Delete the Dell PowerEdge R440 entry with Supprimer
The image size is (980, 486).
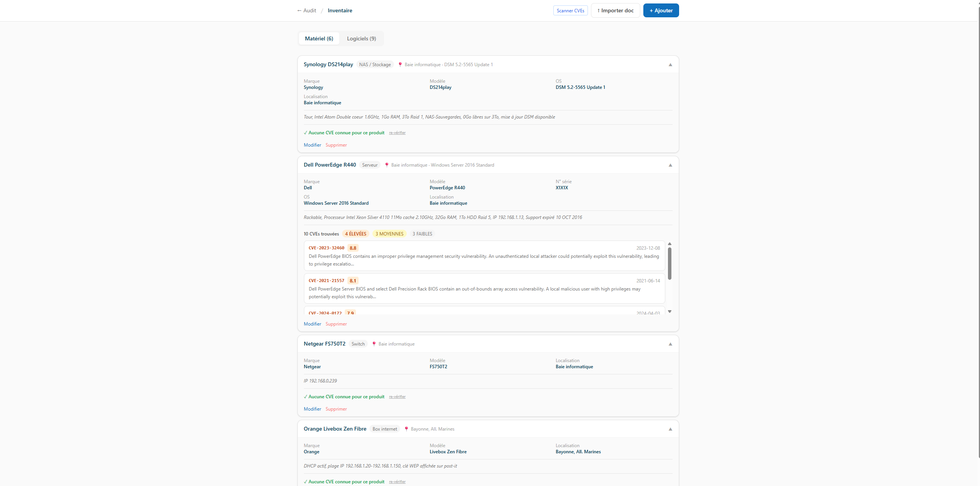(336, 324)
